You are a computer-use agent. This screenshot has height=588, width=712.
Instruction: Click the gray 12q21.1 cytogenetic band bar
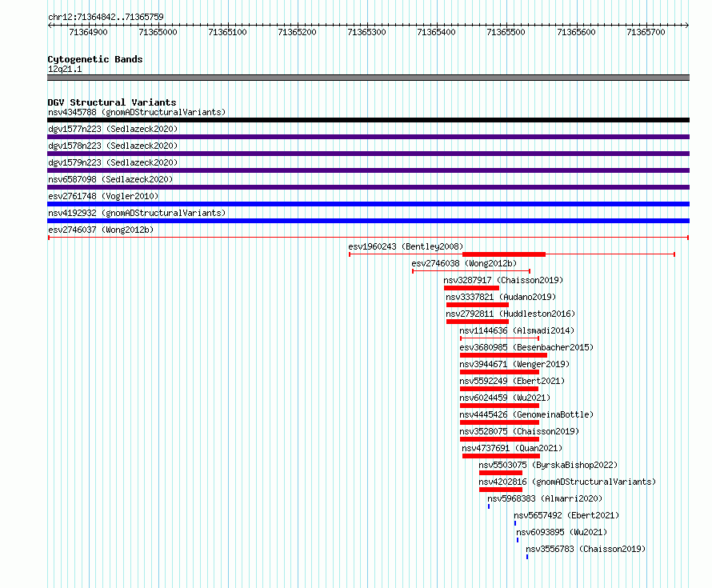click(368, 78)
